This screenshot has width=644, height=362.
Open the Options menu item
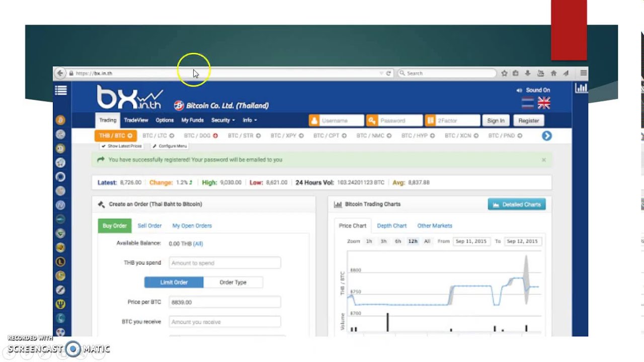pos(165,120)
